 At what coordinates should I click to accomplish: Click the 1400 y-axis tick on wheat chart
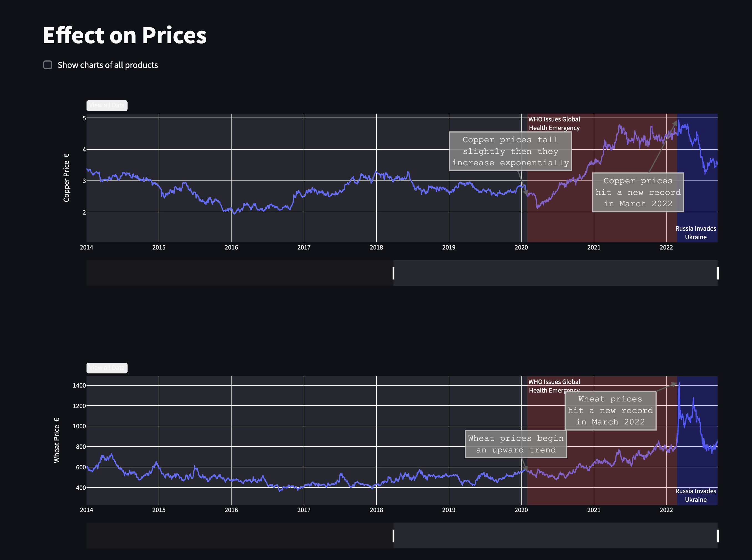pyautogui.click(x=79, y=385)
